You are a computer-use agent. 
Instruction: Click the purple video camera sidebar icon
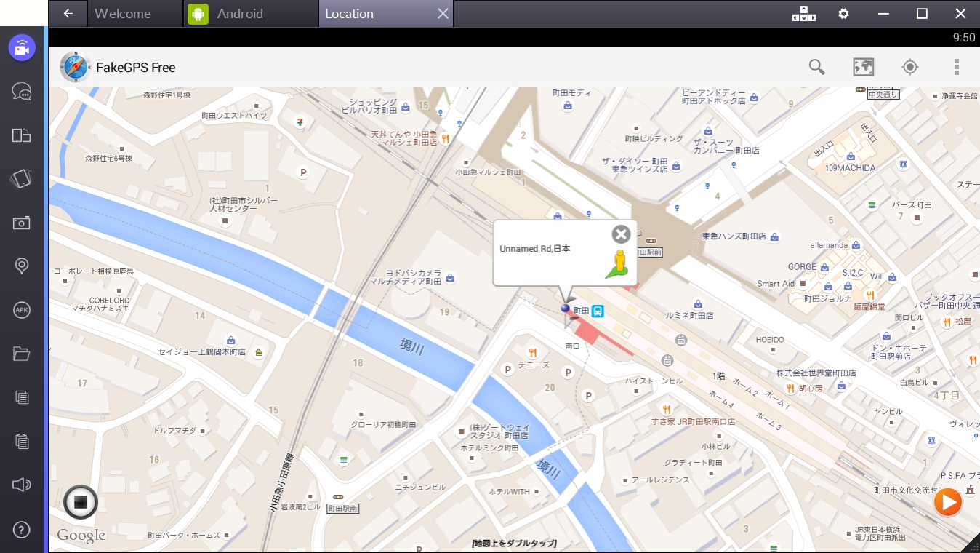tap(22, 48)
